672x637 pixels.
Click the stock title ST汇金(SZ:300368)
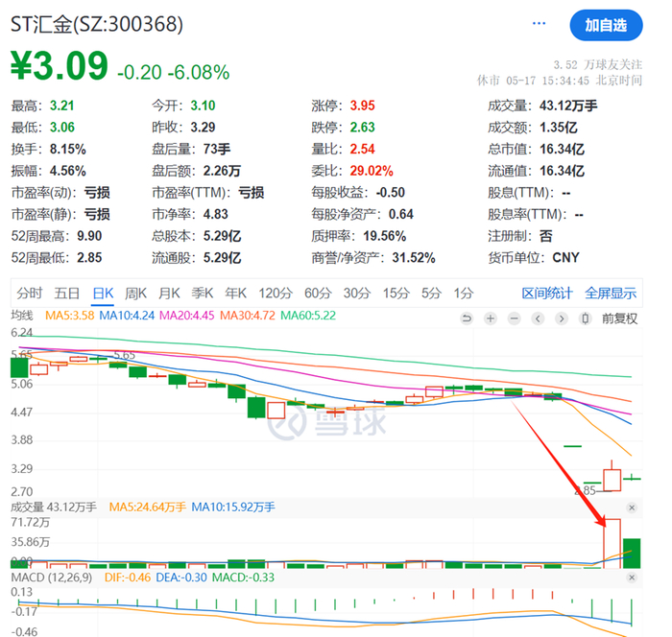(97, 24)
